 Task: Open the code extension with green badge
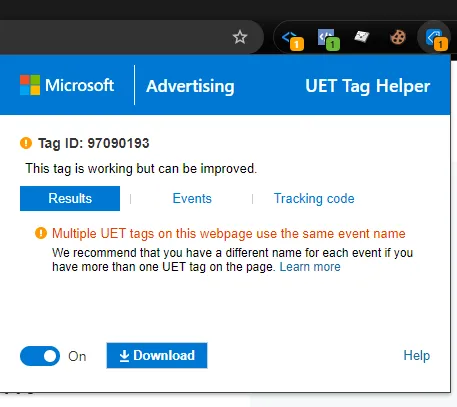click(x=328, y=39)
